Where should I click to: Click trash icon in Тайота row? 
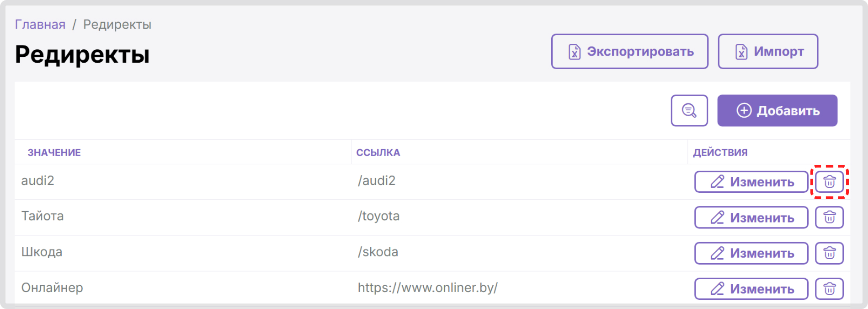coord(829,217)
